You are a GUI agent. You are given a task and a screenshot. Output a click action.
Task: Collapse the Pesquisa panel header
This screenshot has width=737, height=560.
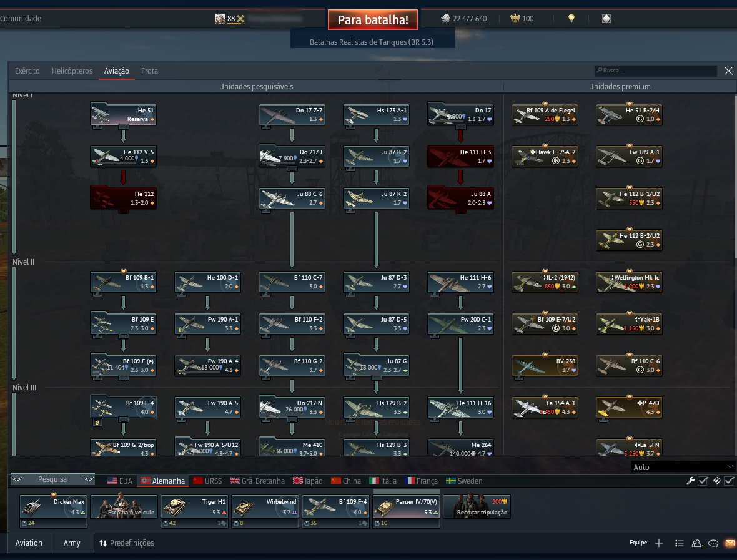(52, 479)
